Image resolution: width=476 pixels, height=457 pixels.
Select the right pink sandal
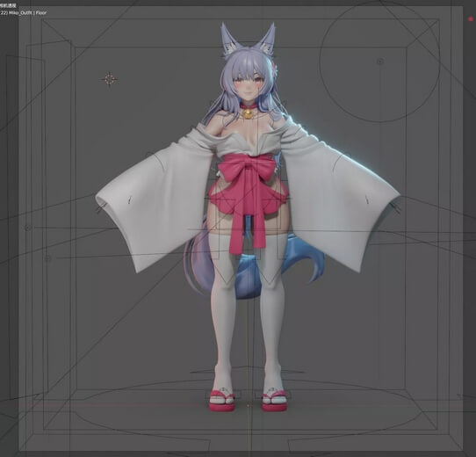pyautogui.click(x=274, y=400)
